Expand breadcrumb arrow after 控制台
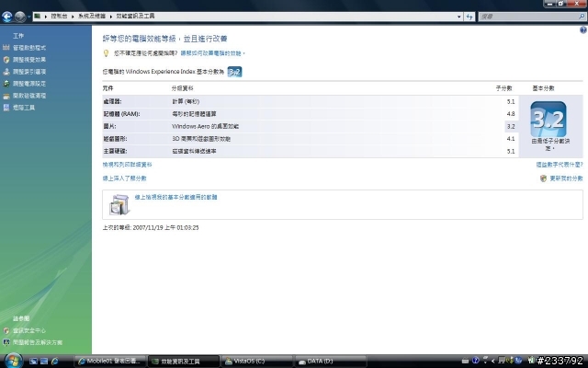The height and width of the screenshot is (368, 588). [73, 17]
